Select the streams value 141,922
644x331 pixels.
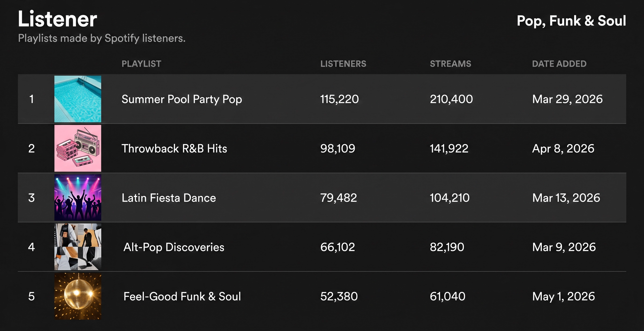pyautogui.click(x=449, y=149)
